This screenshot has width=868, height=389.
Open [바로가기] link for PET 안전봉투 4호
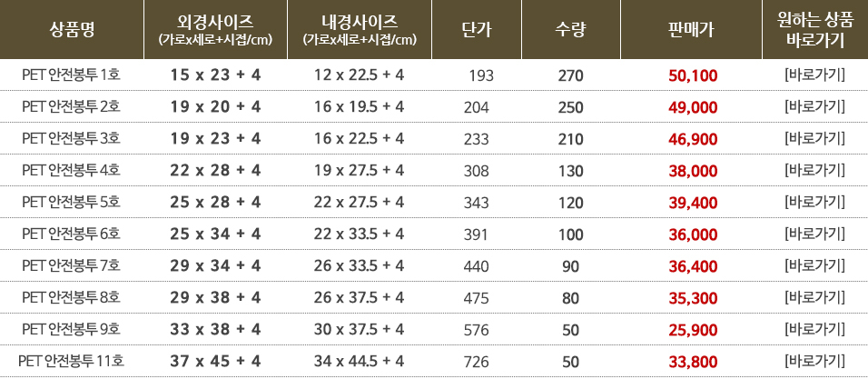click(814, 171)
